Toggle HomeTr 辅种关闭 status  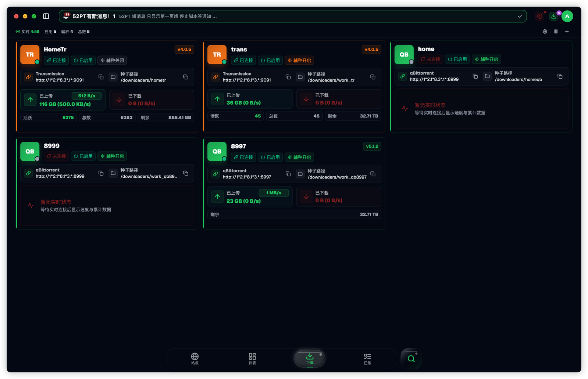113,60
